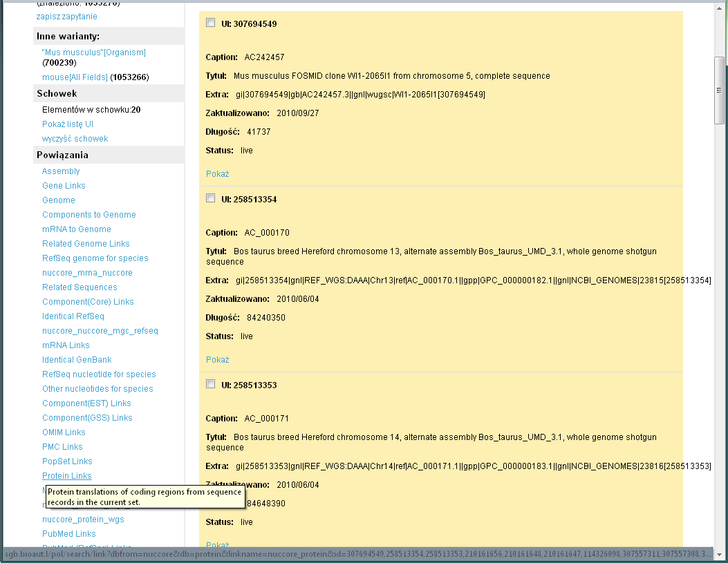Open the OMIM Links link

64,432
